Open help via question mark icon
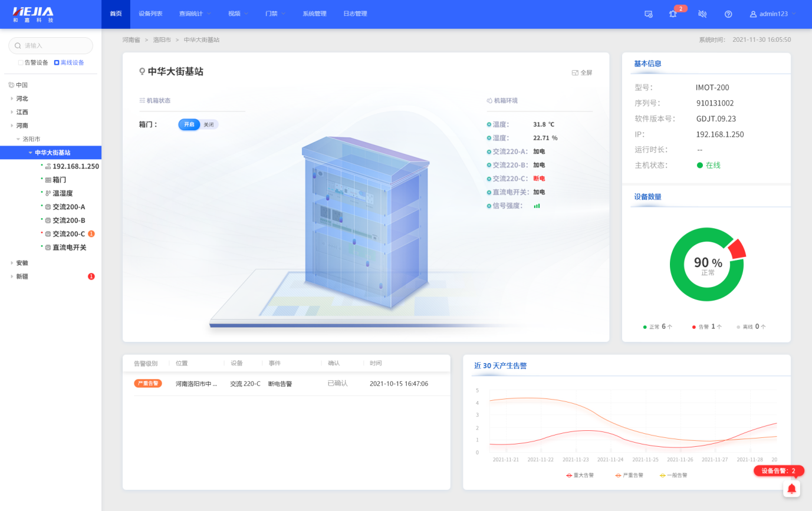 point(728,14)
